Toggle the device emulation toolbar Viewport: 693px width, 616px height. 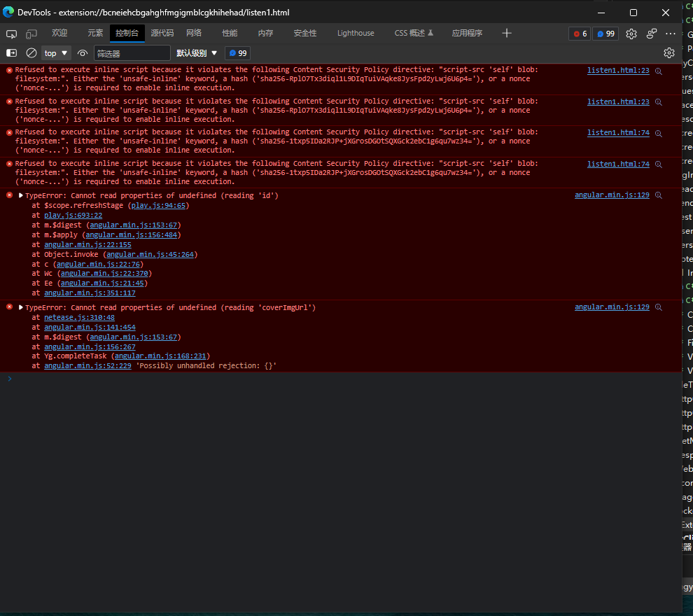pos(30,33)
